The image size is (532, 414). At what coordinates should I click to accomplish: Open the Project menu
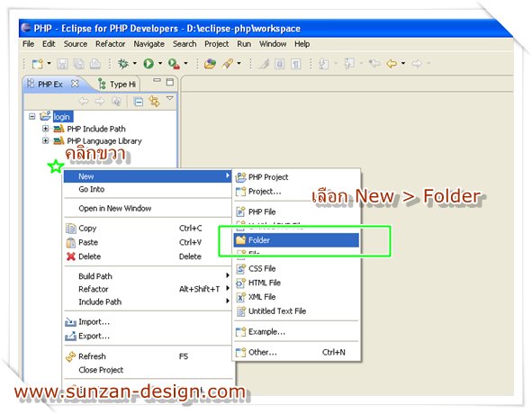pyautogui.click(x=216, y=44)
